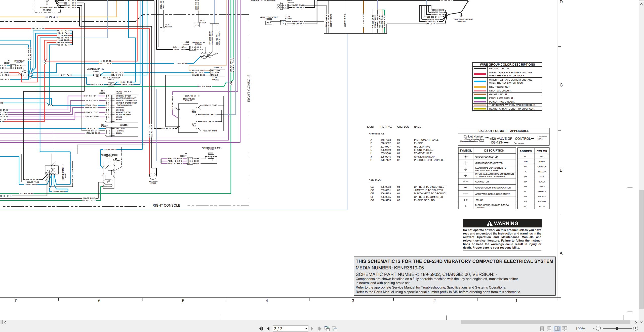Go to the first page
This screenshot has height=332, width=644.
(x=261, y=328)
